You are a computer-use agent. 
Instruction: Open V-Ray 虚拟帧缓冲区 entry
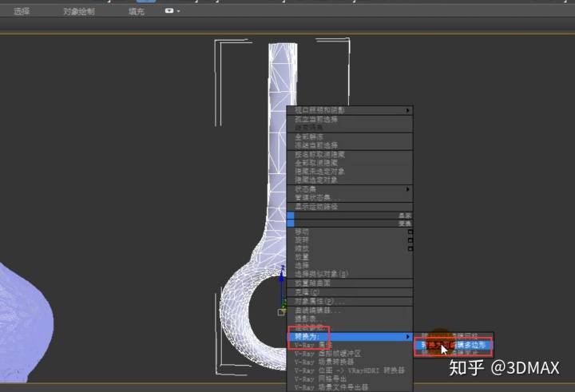350,354
